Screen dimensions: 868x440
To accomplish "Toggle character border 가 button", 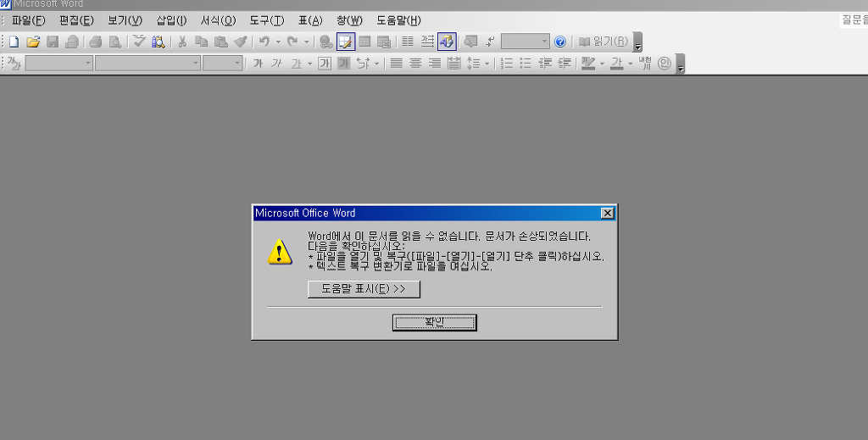I will click(325, 64).
